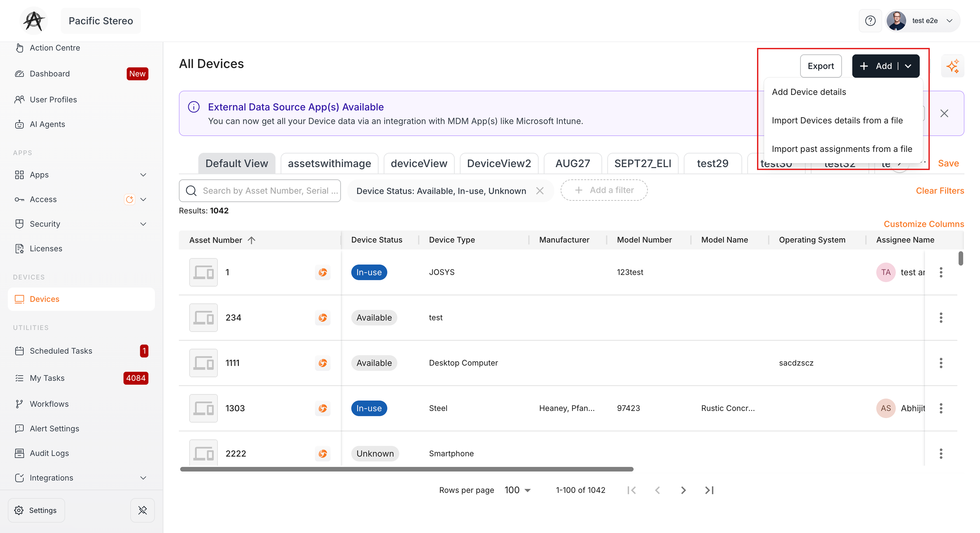
Task: Open Customize Columns link
Action: click(x=924, y=224)
